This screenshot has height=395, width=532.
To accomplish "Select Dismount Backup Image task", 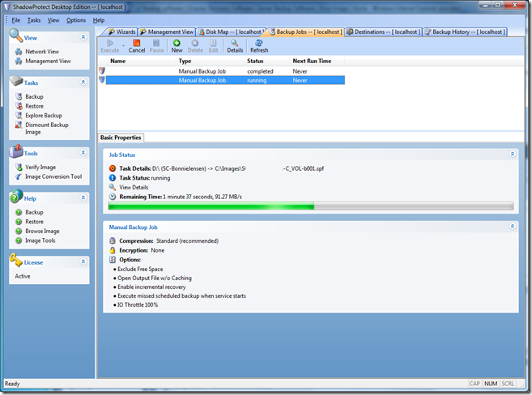I will (x=46, y=125).
